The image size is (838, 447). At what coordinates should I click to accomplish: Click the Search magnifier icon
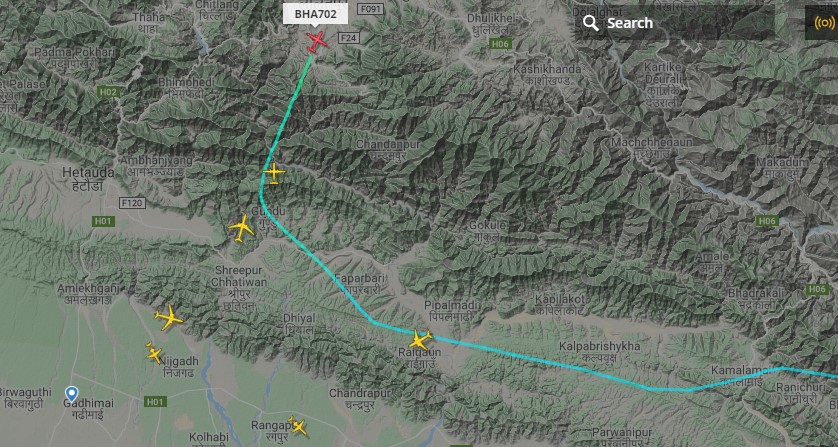(591, 23)
